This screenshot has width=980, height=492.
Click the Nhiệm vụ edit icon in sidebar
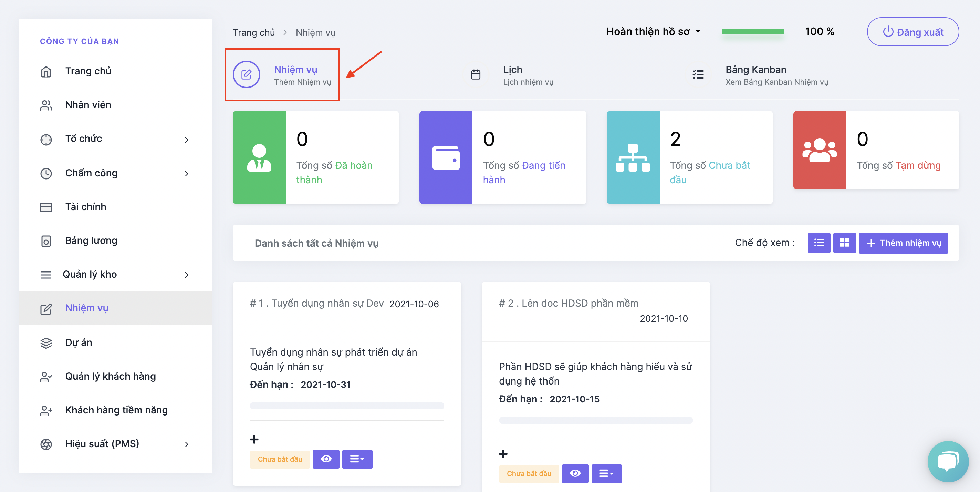tap(46, 309)
